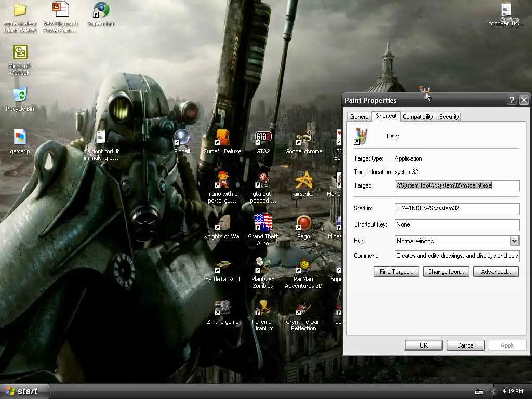
Task: Click the Paint icon in Properties dialog
Action: [x=361, y=137]
